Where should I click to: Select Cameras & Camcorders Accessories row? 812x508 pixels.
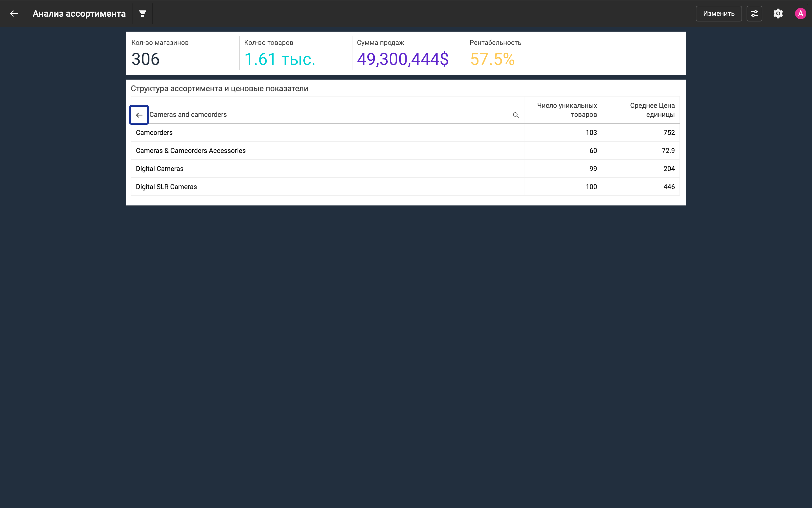tap(405, 150)
